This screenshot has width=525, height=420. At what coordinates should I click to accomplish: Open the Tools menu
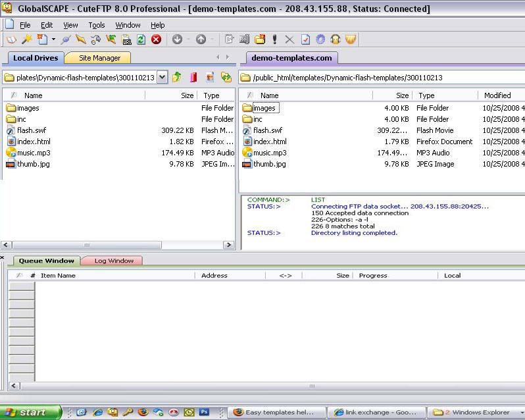[x=97, y=25]
